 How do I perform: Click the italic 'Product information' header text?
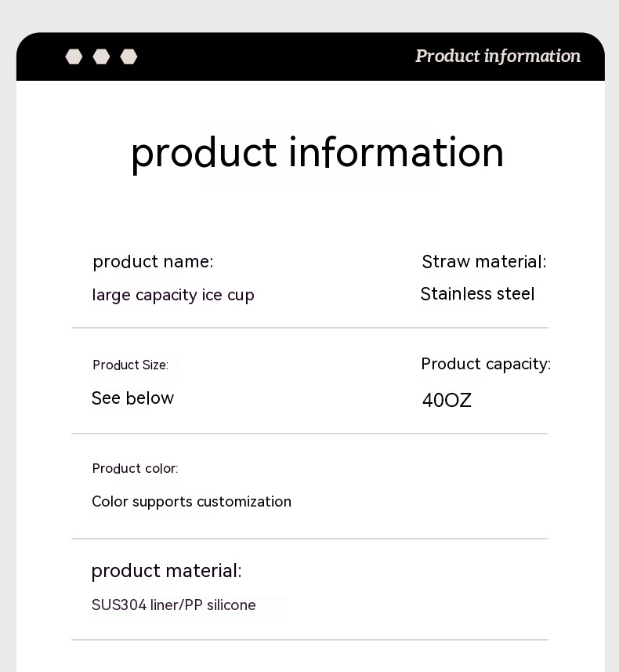(x=498, y=56)
